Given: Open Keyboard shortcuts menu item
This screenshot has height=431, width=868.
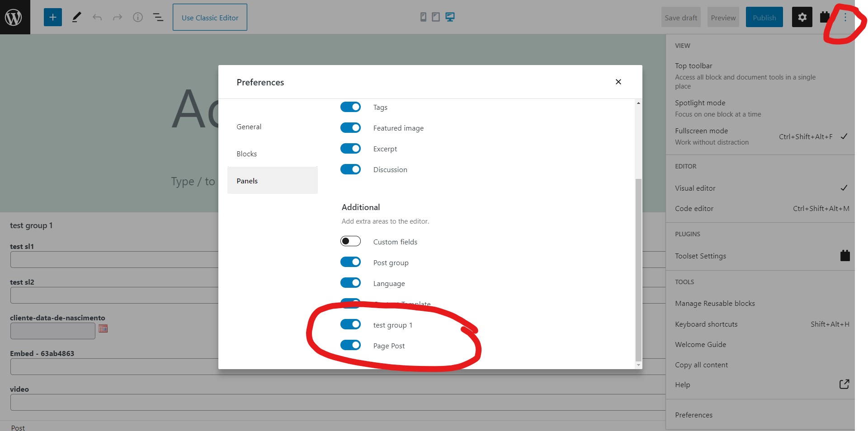Looking at the screenshot, I should point(760,324).
